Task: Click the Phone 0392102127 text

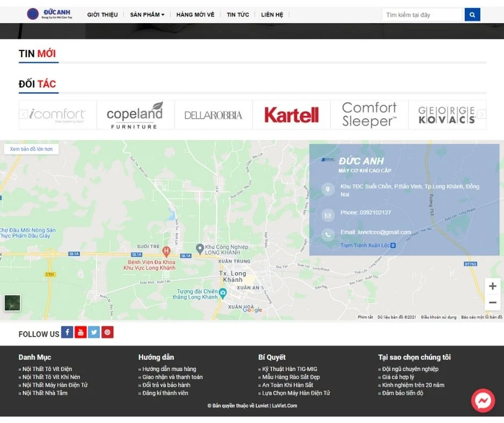Action: (366, 213)
